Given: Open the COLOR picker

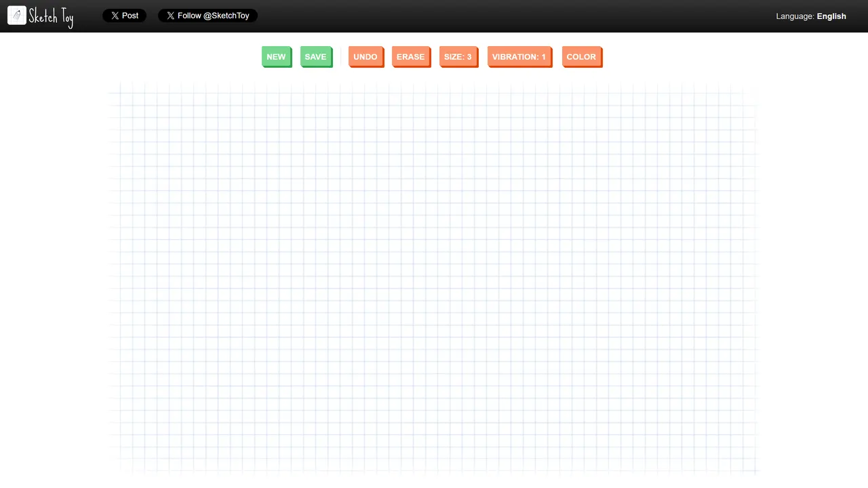Looking at the screenshot, I should tap(582, 57).
